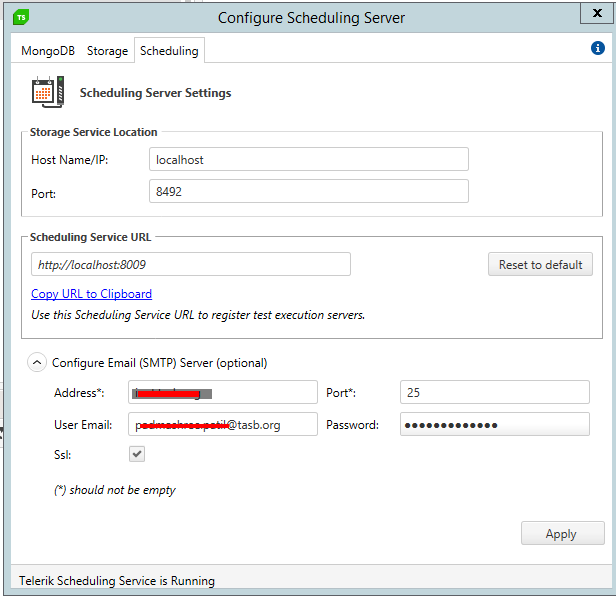Switch to the MongoDB tab
The image size is (616, 596).
tap(49, 51)
